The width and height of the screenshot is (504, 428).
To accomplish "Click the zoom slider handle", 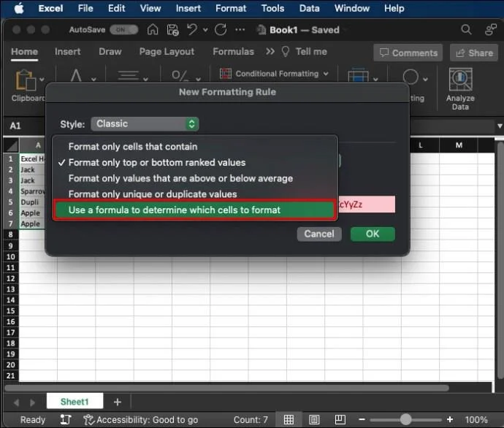I will pos(405,420).
